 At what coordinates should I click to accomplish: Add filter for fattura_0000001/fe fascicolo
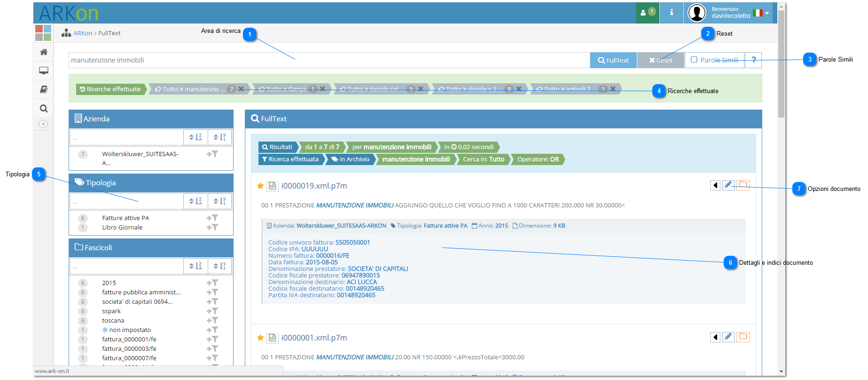tap(212, 339)
